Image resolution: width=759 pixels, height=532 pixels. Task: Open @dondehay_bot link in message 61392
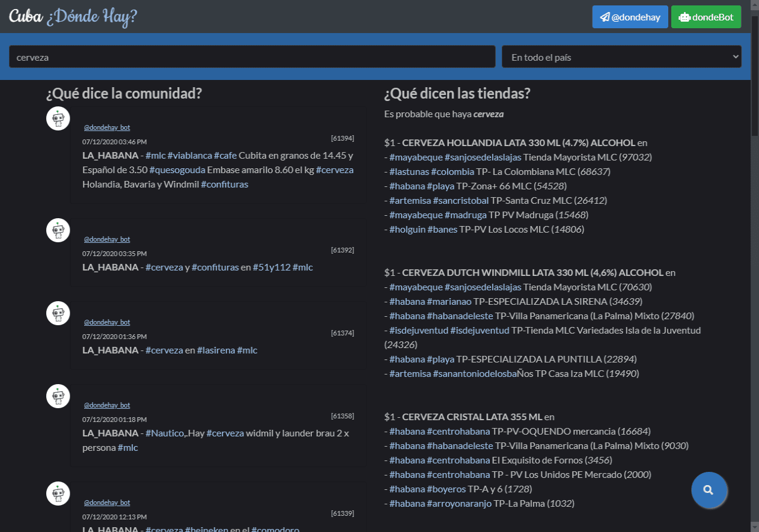click(x=106, y=239)
